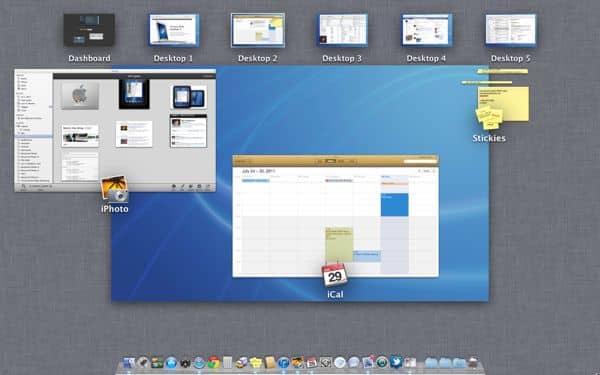Viewport: 600px width, 375px height.
Task: Bring the iCal calendar window forward
Action: 335,216
